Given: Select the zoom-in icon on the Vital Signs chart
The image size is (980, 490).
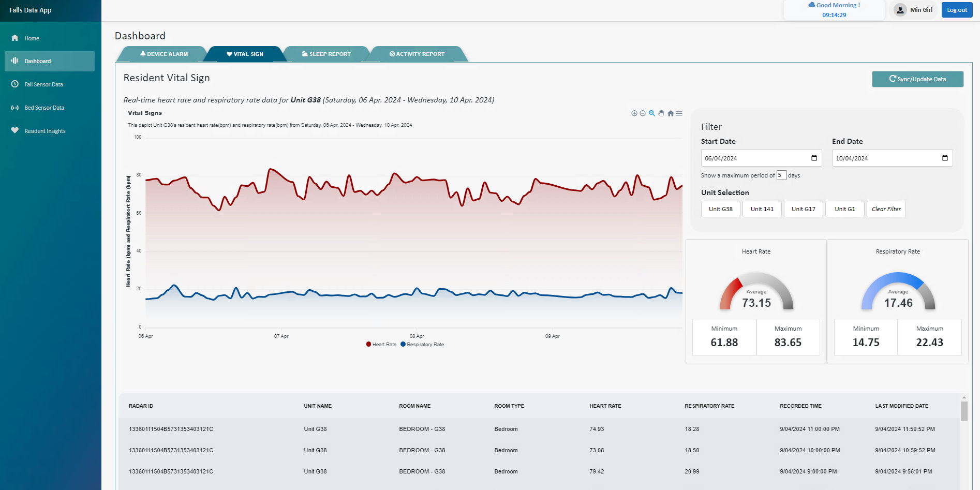Looking at the screenshot, I should [x=634, y=113].
